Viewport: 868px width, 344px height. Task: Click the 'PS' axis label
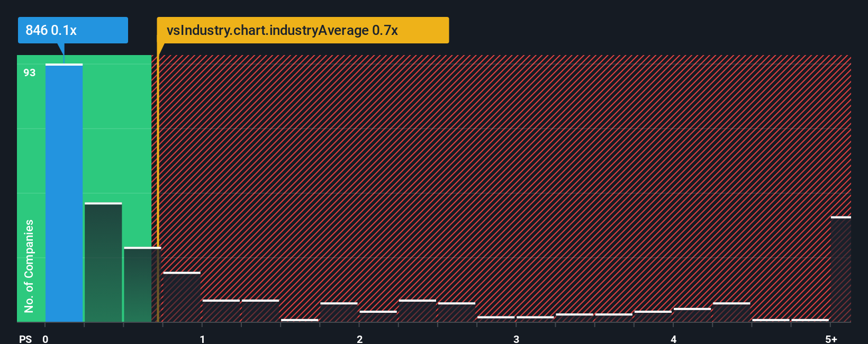click(x=25, y=339)
